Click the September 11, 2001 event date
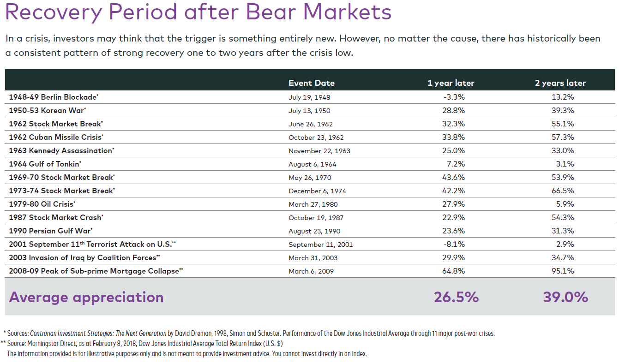Image resolution: width=619 pixels, height=364 pixels. click(x=320, y=245)
